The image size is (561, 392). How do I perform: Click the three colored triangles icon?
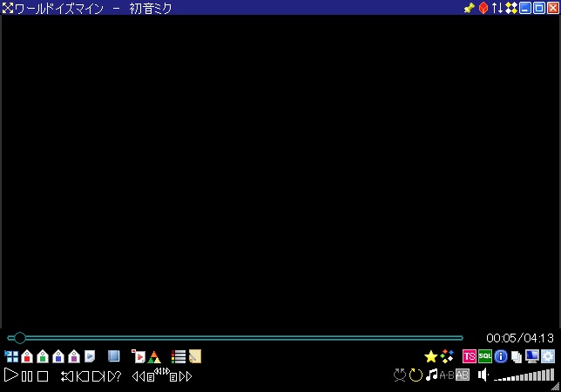154,357
